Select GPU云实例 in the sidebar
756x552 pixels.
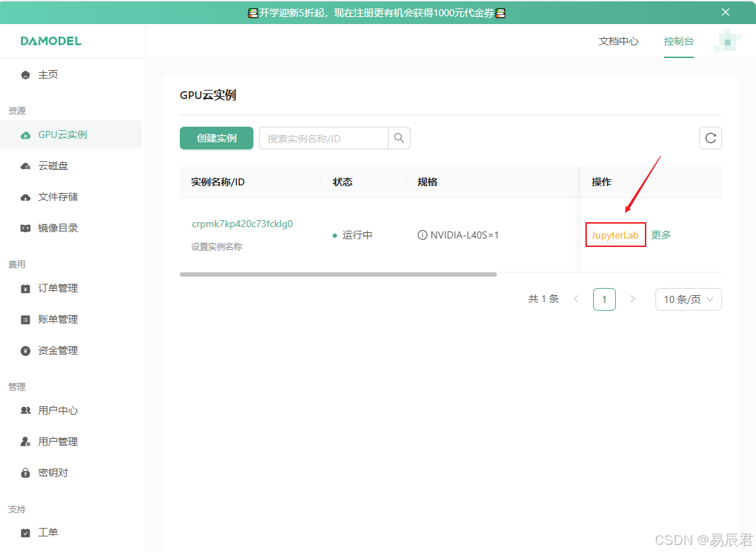(71, 134)
